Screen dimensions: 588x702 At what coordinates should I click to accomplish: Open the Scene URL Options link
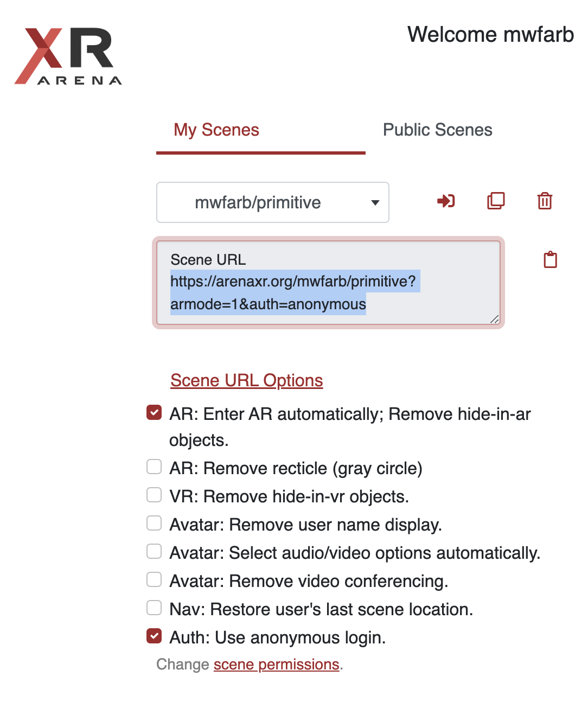point(247,380)
